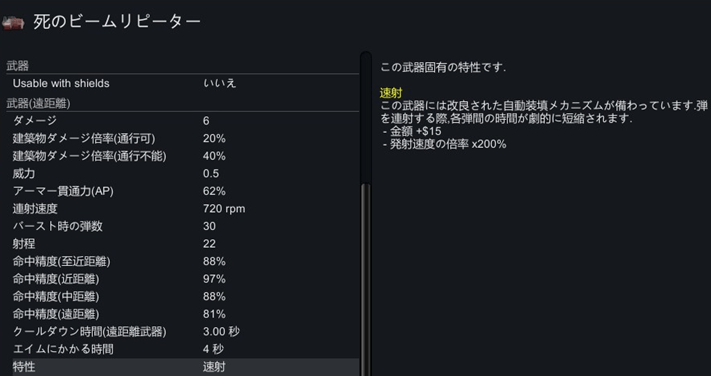
Task: Select the 威力 stat row
Action: click(x=185, y=174)
